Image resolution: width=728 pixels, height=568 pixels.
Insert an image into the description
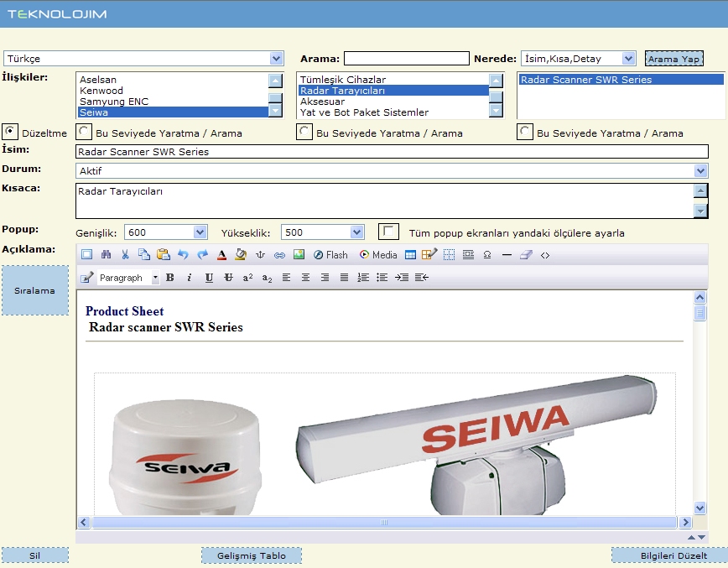click(299, 254)
